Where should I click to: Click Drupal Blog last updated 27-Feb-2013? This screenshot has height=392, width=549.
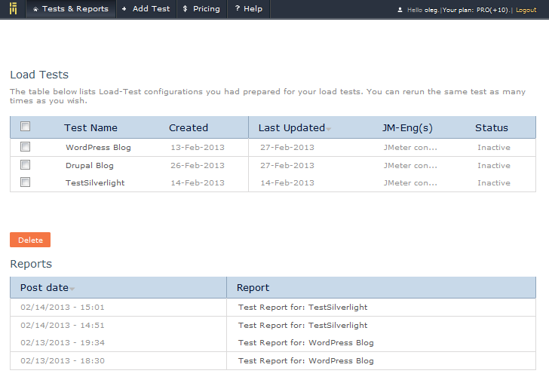click(x=287, y=166)
